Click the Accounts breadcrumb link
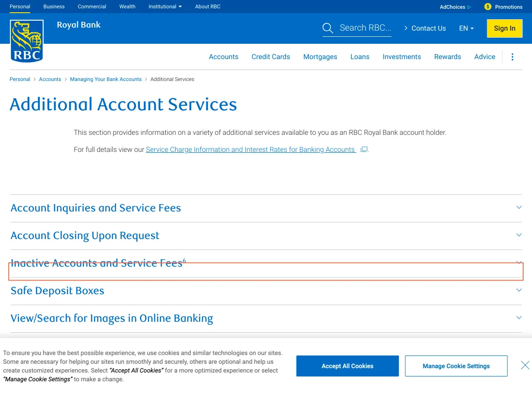The width and height of the screenshot is (532, 394). click(x=50, y=79)
